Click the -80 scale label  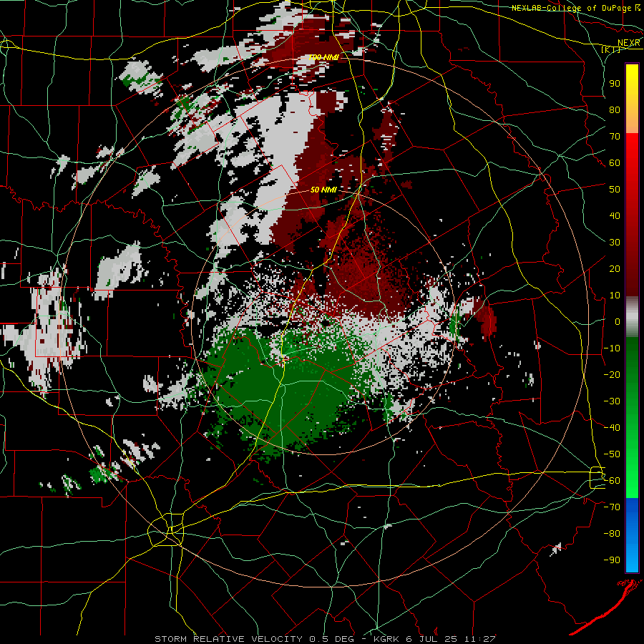[612, 534]
